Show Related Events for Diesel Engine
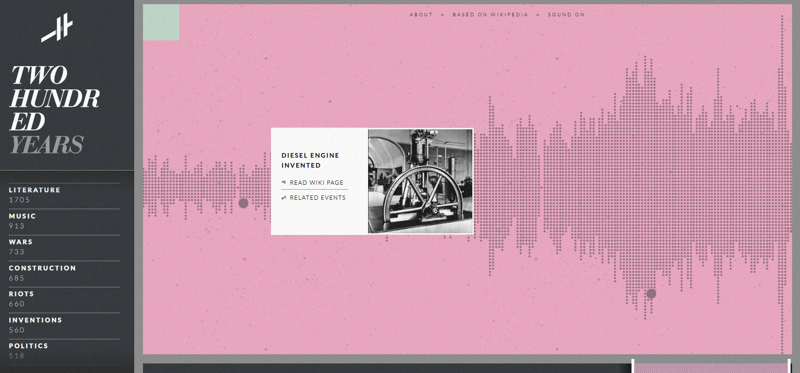800x373 pixels. (x=317, y=197)
